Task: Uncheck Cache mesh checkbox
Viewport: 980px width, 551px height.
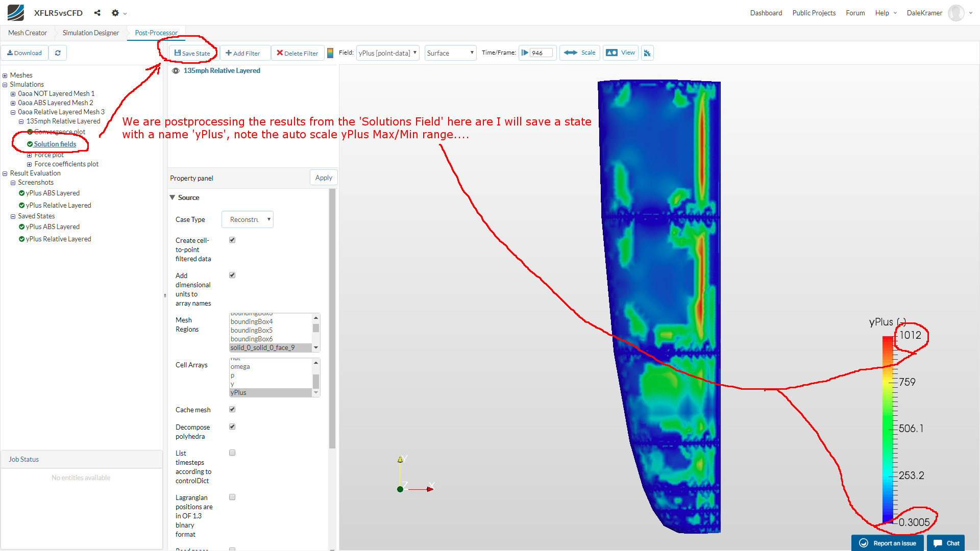Action: pyautogui.click(x=232, y=410)
